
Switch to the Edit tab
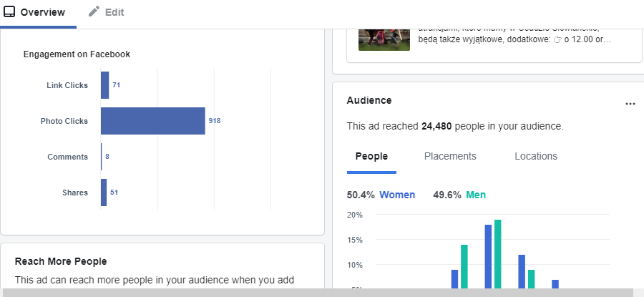click(x=114, y=13)
